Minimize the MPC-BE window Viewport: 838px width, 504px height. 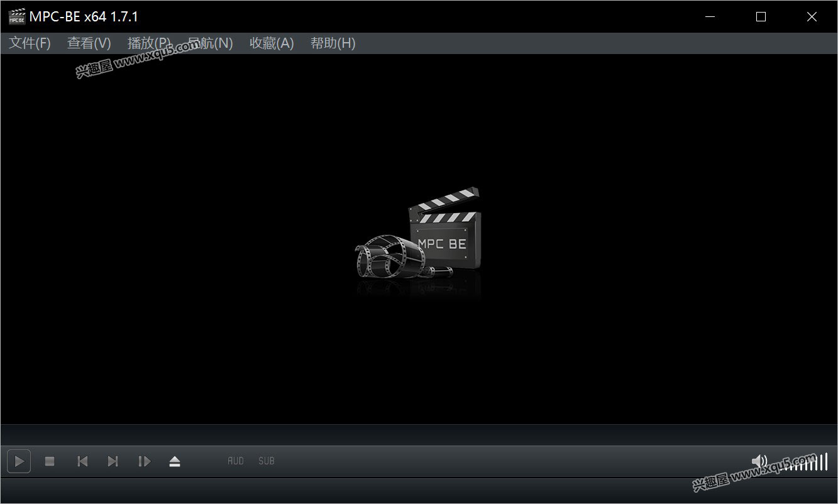[710, 17]
